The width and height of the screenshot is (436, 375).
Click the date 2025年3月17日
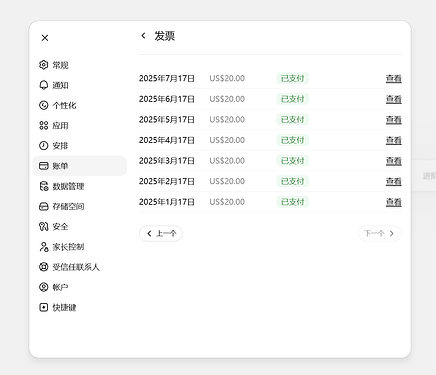click(x=167, y=161)
